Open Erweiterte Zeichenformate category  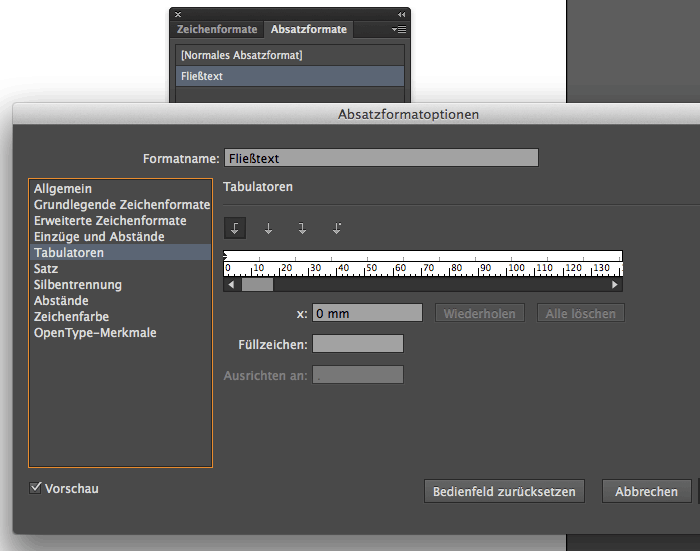click(x=120, y=221)
